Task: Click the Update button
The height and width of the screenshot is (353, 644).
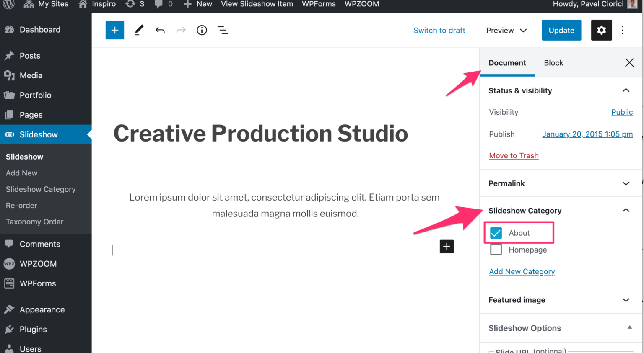Action: point(561,30)
